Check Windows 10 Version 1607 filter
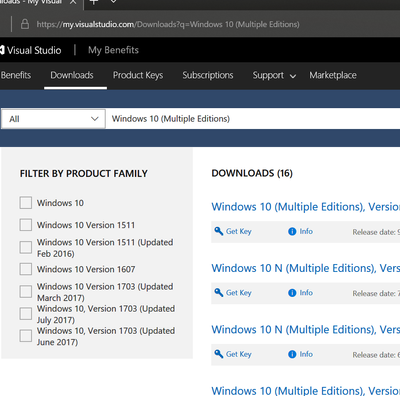The width and height of the screenshot is (400, 396). tap(26, 269)
